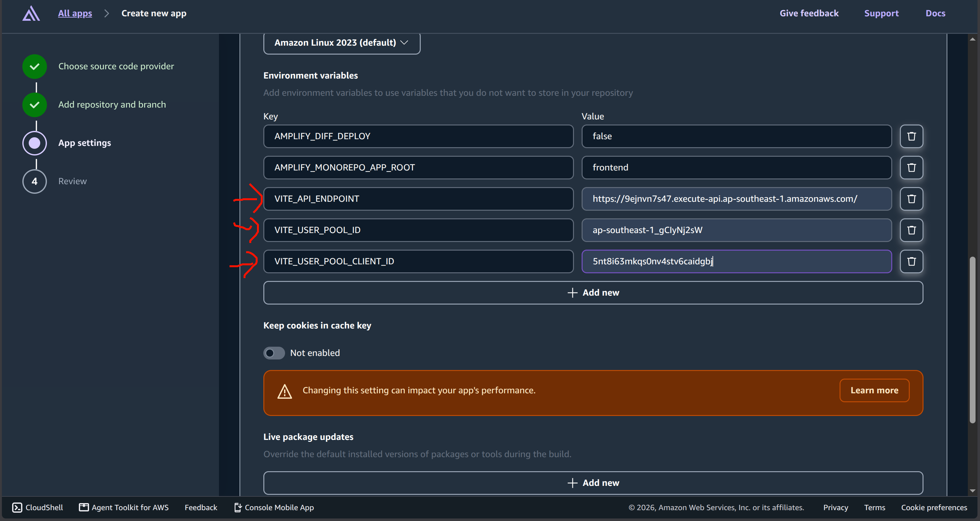Open the Docs link in header
This screenshot has height=521, width=980.
click(x=935, y=13)
